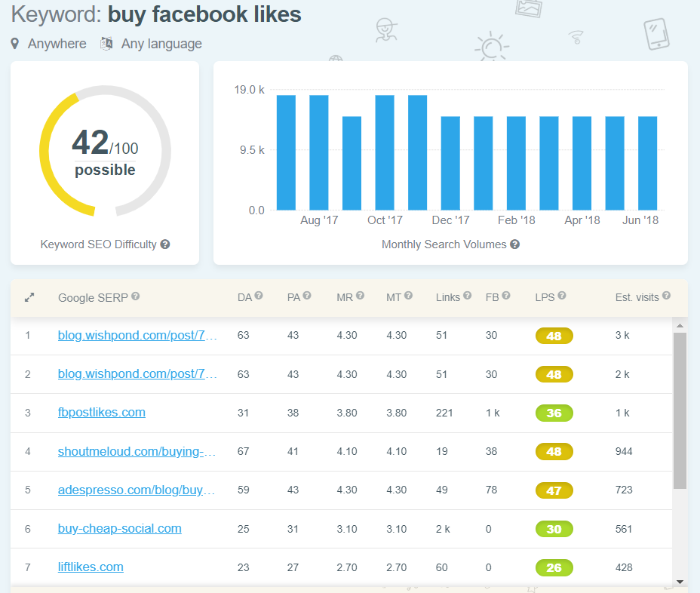Click the Jun '18 bar in search volume chart

point(648,163)
